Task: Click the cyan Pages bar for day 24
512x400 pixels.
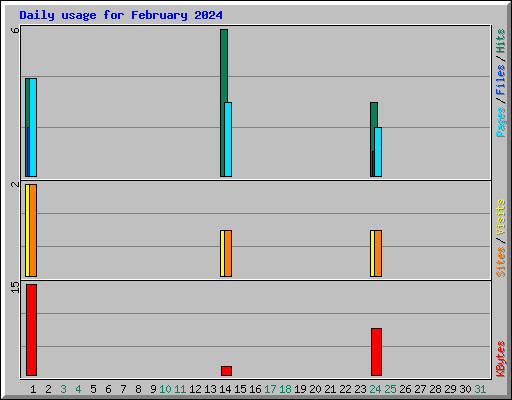Action: pyautogui.click(x=378, y=152)
